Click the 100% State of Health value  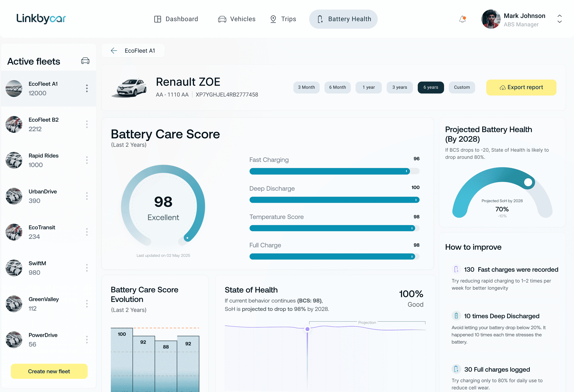(x=411, y=294)
